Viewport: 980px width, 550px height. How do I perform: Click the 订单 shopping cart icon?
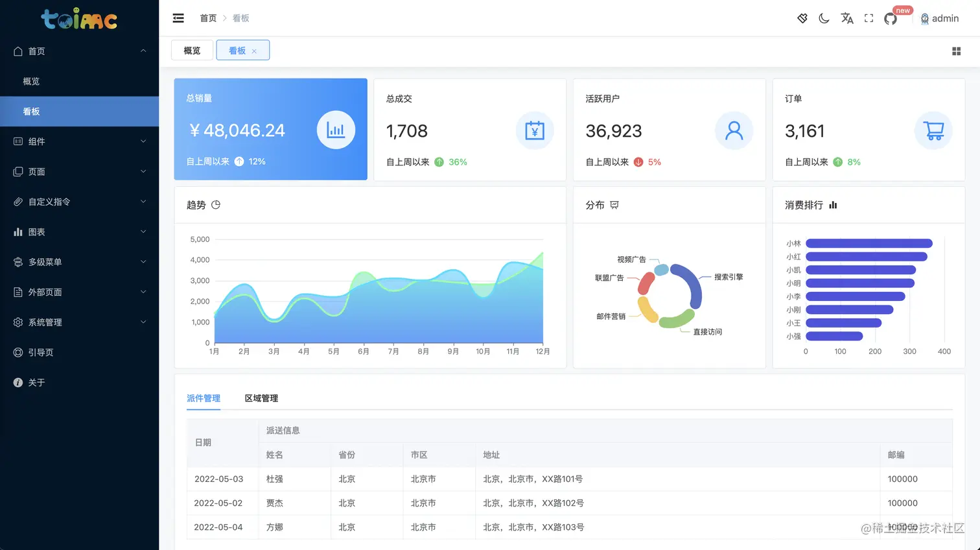(933, 130)
